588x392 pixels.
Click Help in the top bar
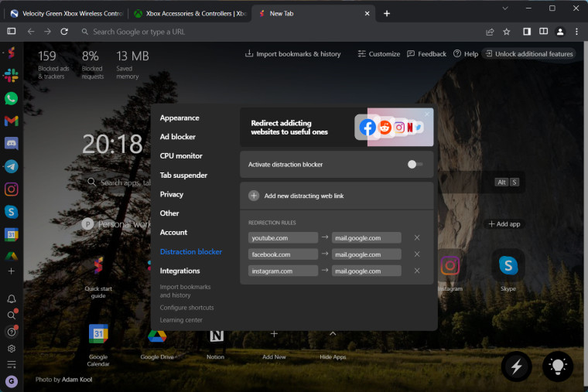[466, 54]
